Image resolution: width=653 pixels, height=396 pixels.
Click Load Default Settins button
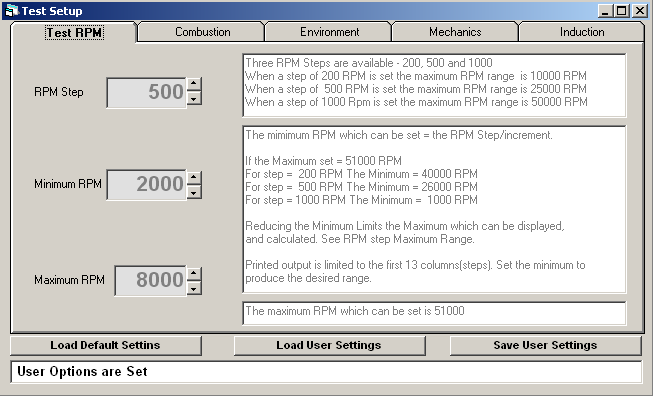coord(106,346)
